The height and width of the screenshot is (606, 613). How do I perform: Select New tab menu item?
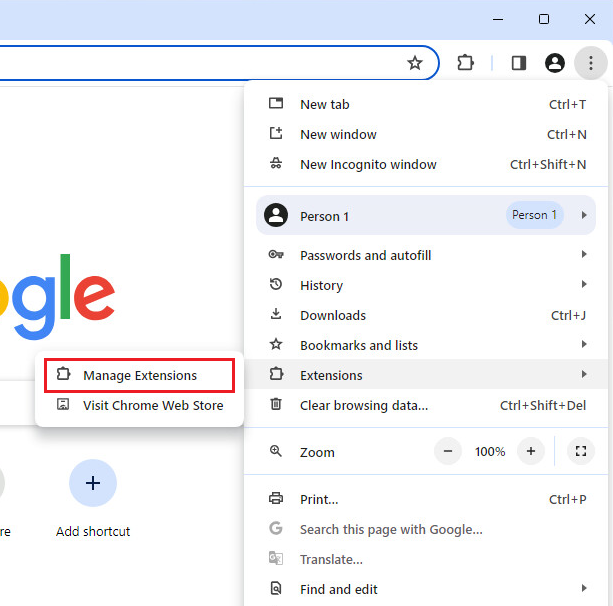coord(426,104)
